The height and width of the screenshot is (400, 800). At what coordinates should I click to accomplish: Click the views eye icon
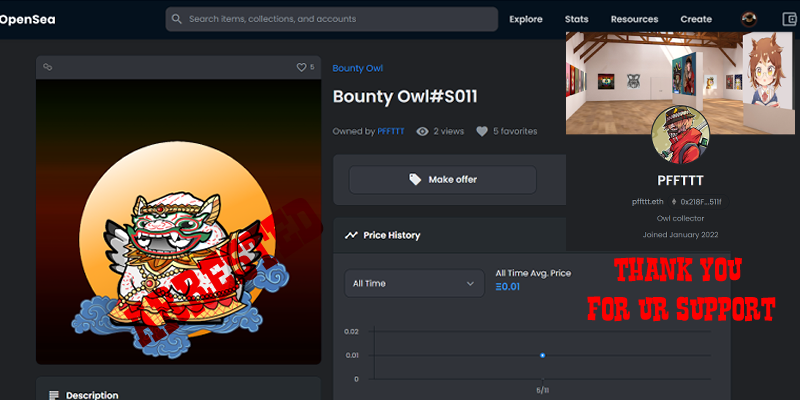(422, 132)
